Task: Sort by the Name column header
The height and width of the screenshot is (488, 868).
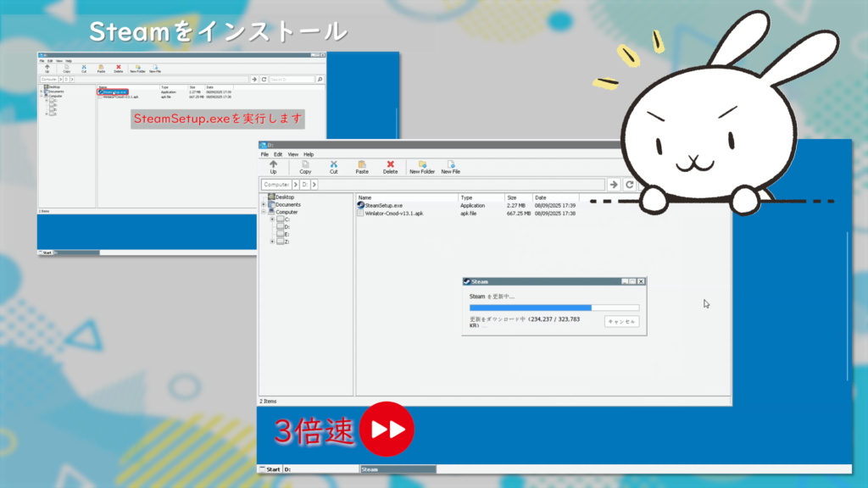Action: tap(407, 197)
